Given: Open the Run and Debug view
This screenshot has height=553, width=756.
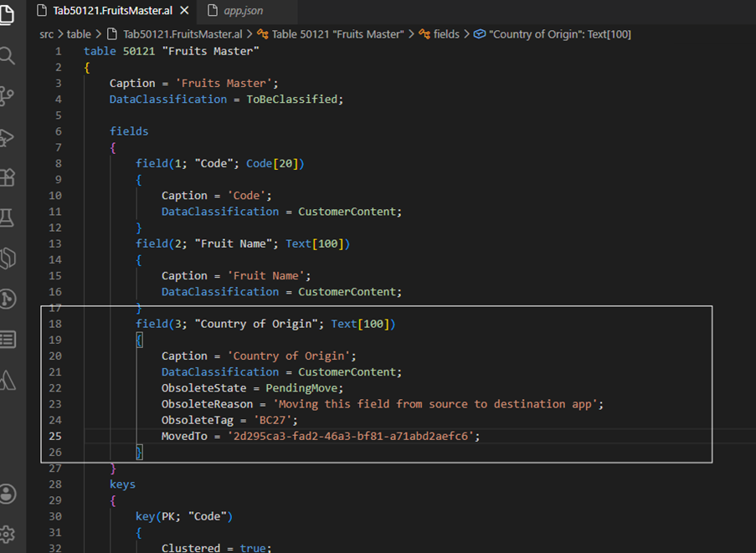Looking at the screenshot, I should point(7,137).
